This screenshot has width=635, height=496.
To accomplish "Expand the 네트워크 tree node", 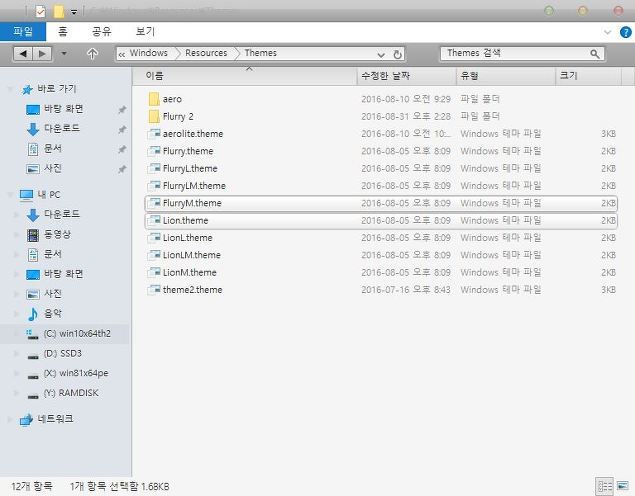I will (x=10, y=419).
